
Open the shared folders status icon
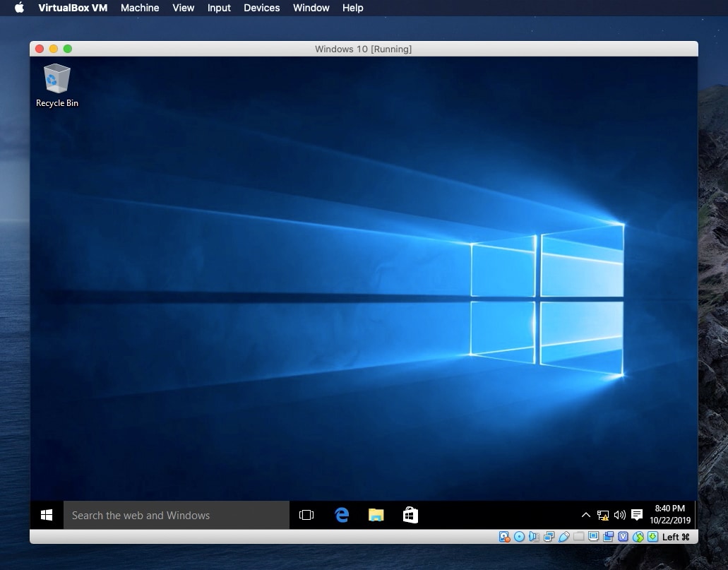pyautogui.click(x=578, y=536)
